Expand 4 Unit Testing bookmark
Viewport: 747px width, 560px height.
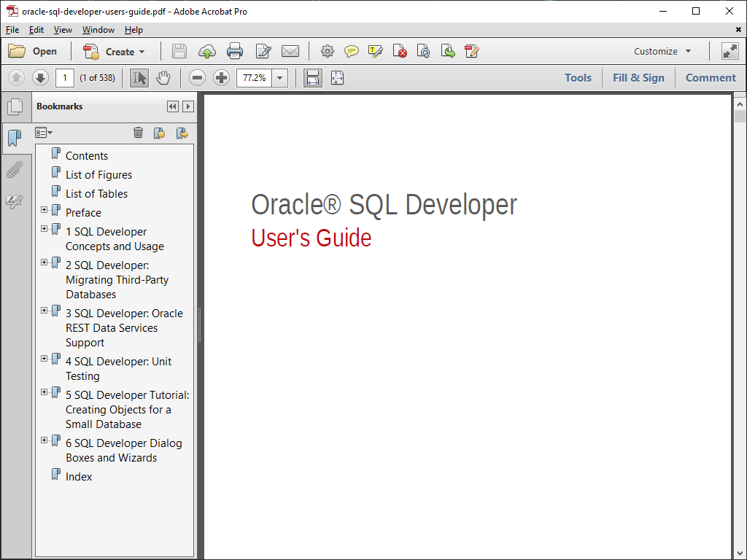44,359
